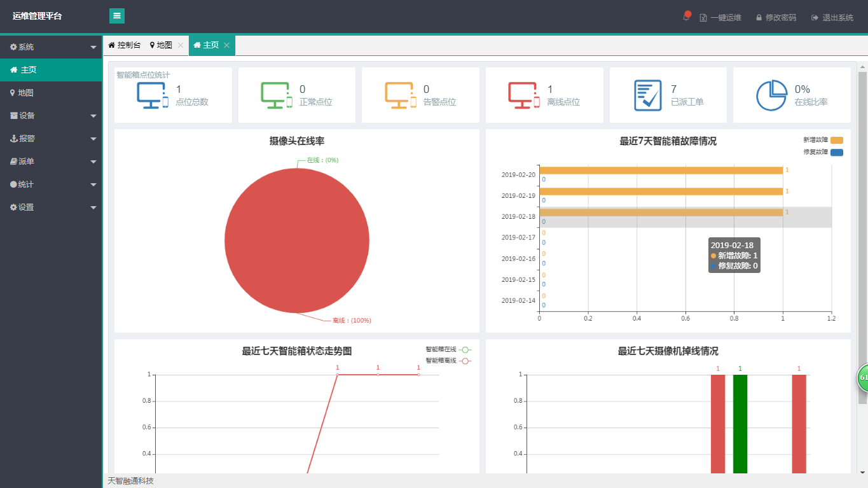Open the notification bell in the header
The height and width of the screenshot is (488, 868).
(x=686, y=17)
